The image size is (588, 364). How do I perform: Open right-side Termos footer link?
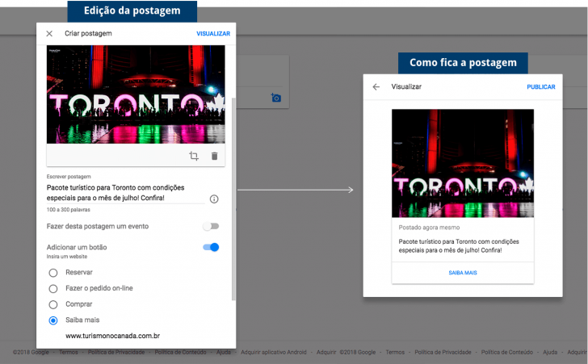pos(395,352)
